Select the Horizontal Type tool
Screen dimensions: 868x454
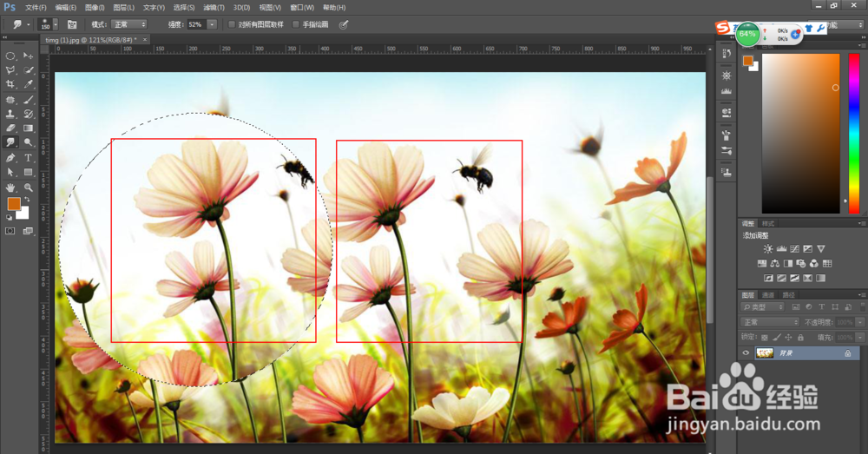point(29,158)
